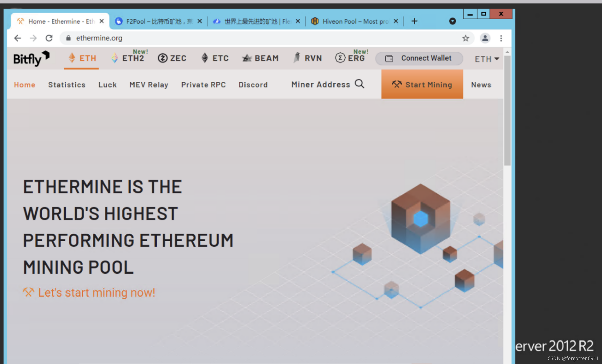The width and height of the screenshot is (602, 364).
Task: Open the News page
Action: 481,85
